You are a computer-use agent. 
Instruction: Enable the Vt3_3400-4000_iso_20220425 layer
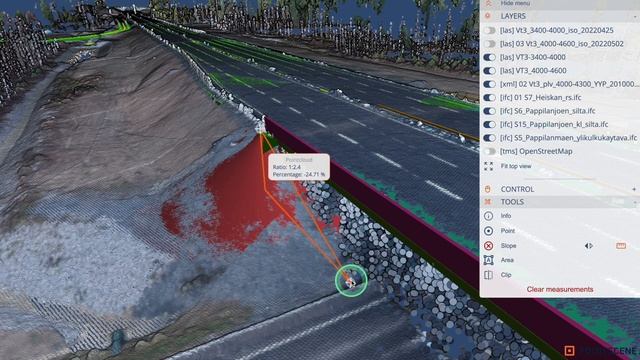point(490,30)
